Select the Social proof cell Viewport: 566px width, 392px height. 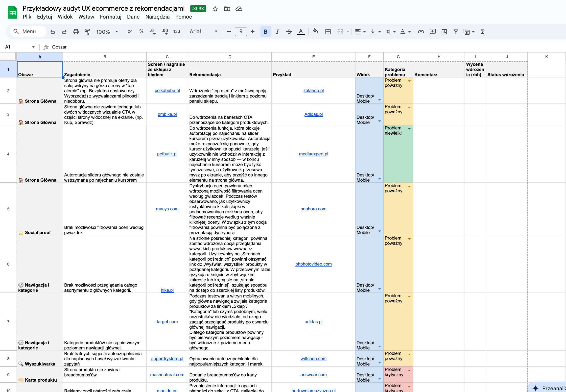pyautogui.click(x=40, y=209)
